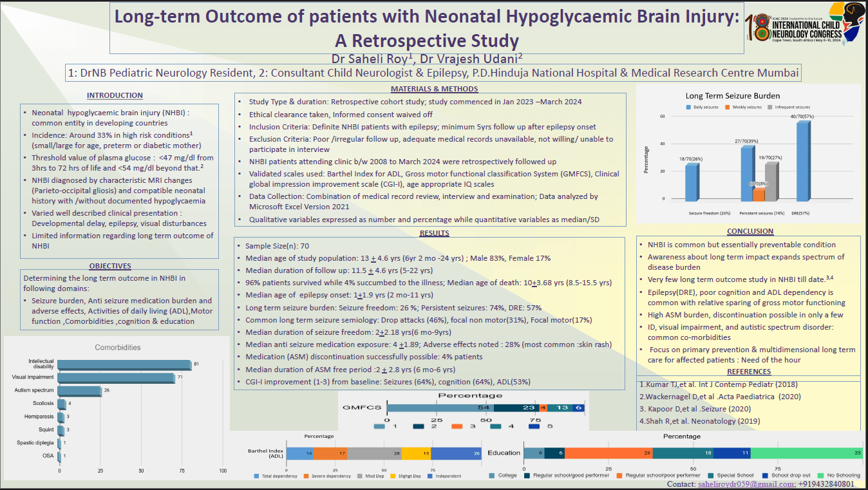Click the RESULTS section heading
Viewport: 868px width, 490px height.
(434, 233)
